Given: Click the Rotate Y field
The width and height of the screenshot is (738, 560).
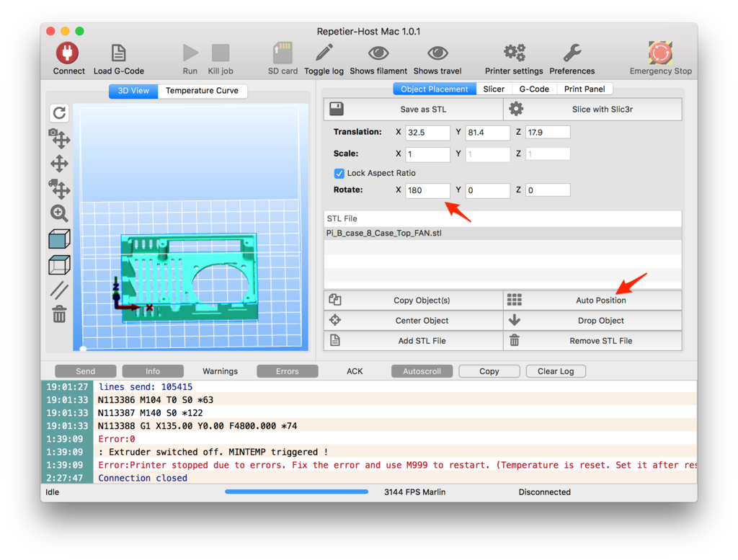Looking at the screenshot, I should click(x=488, y=190).
